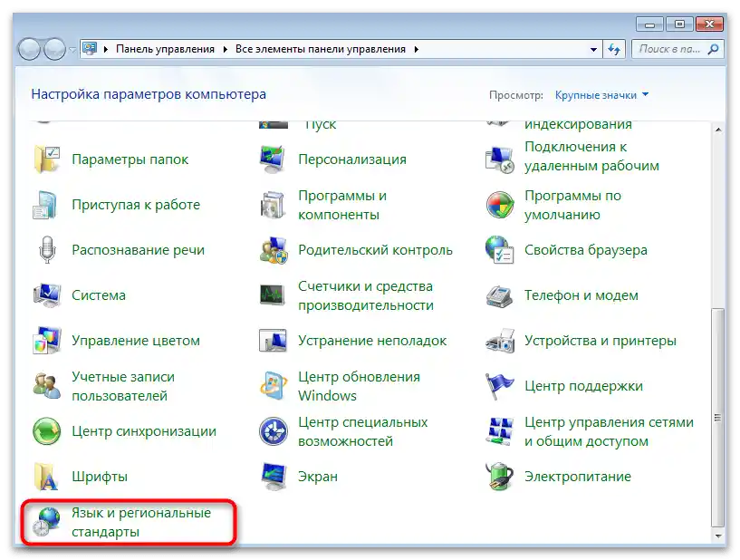740x560 pixels.
Task: Open the Счетчики и средства производительности icon
Action: point(273,295)
